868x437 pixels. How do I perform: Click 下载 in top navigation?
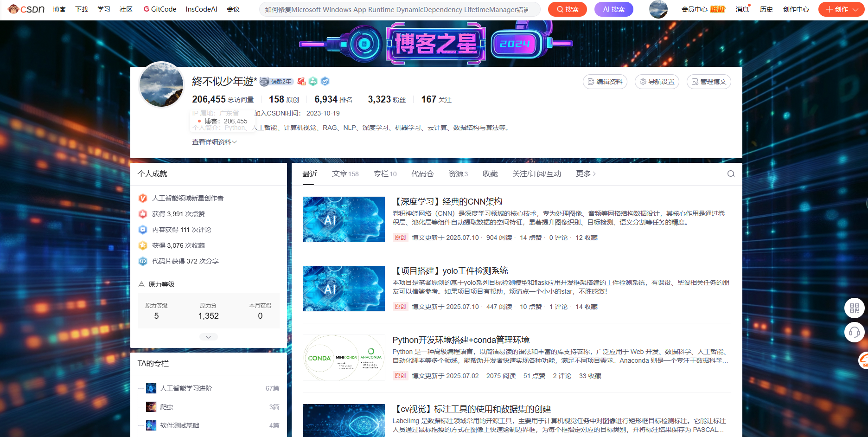pyautogui.click(x=82, y=9)
